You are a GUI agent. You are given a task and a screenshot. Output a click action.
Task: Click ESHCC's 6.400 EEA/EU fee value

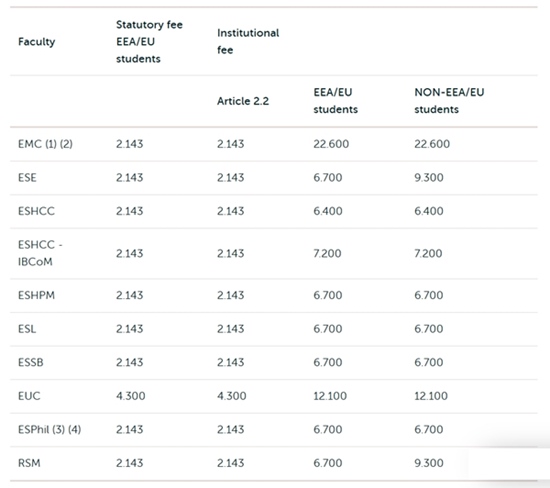tap(328, 211)
